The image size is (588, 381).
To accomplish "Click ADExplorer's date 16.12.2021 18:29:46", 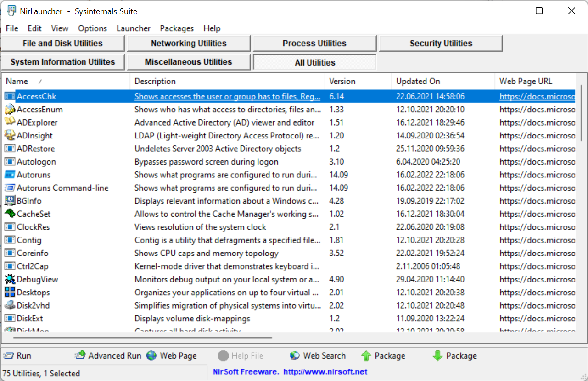I will tap(430, 122).
